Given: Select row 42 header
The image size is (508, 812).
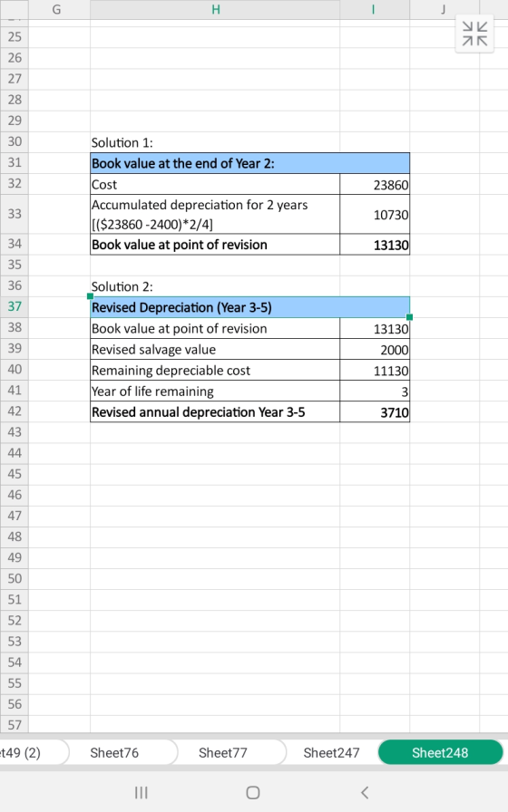Looking at the screenshot, I should 14,411.
